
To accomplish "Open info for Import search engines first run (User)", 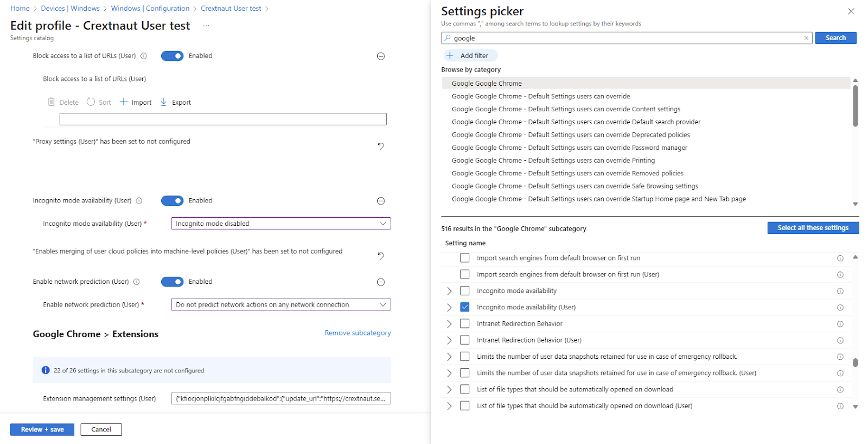I will pyautogui.click(x=840, y=275).
